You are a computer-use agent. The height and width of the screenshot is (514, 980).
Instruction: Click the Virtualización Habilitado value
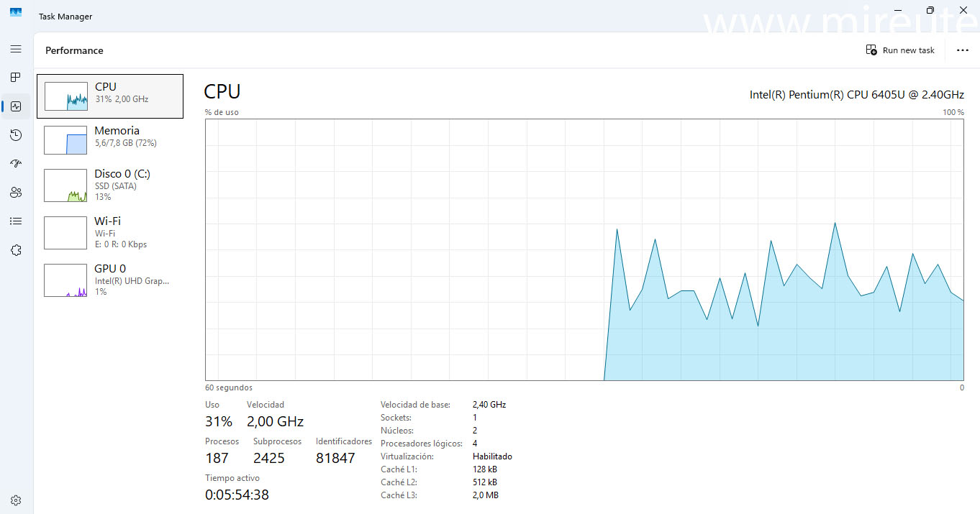point(492,456)
